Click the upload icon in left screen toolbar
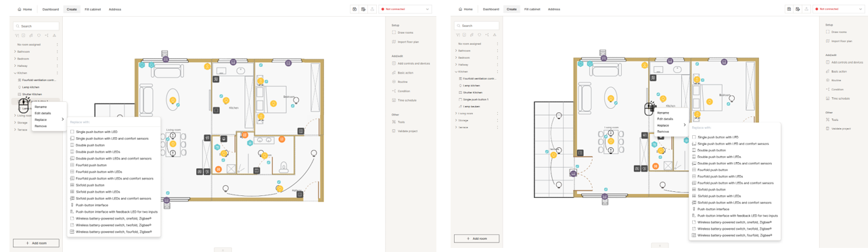The height and width of the screenshot is (252, 868). [x=372, y=9]
